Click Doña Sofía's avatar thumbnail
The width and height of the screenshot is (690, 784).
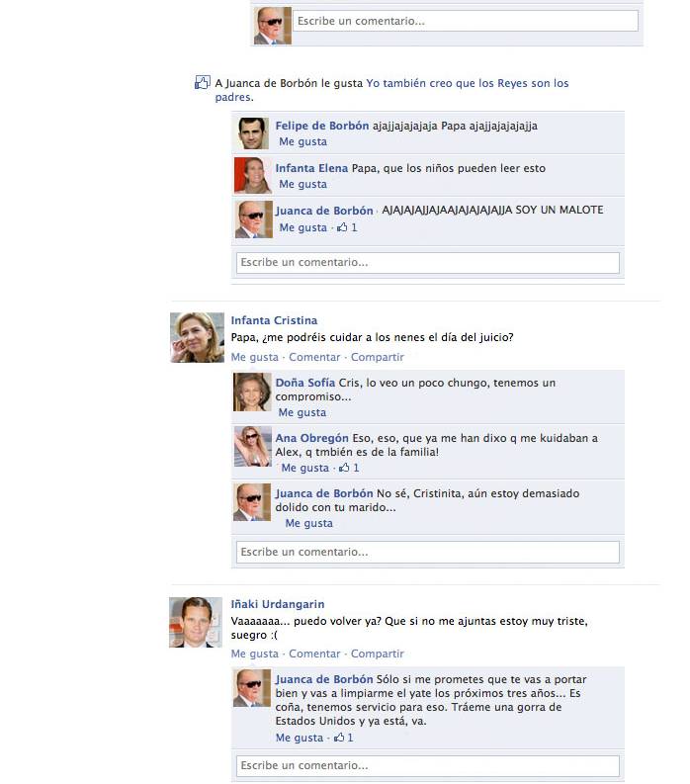point(252,392)
